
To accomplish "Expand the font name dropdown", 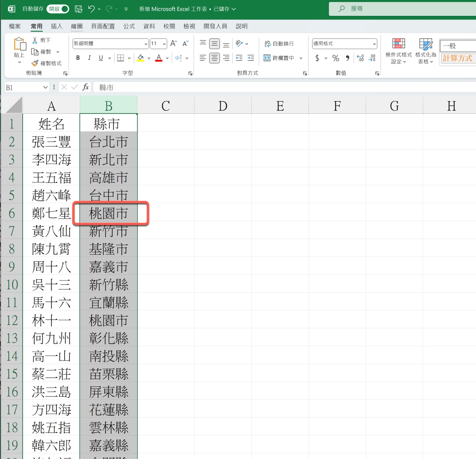I will tap(146, 44).
